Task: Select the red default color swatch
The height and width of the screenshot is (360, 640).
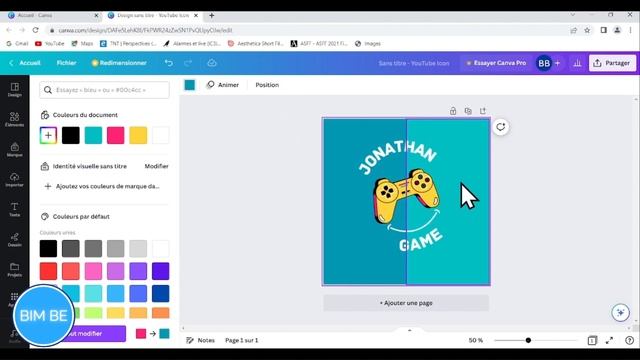Action: [x=48, y=271]
